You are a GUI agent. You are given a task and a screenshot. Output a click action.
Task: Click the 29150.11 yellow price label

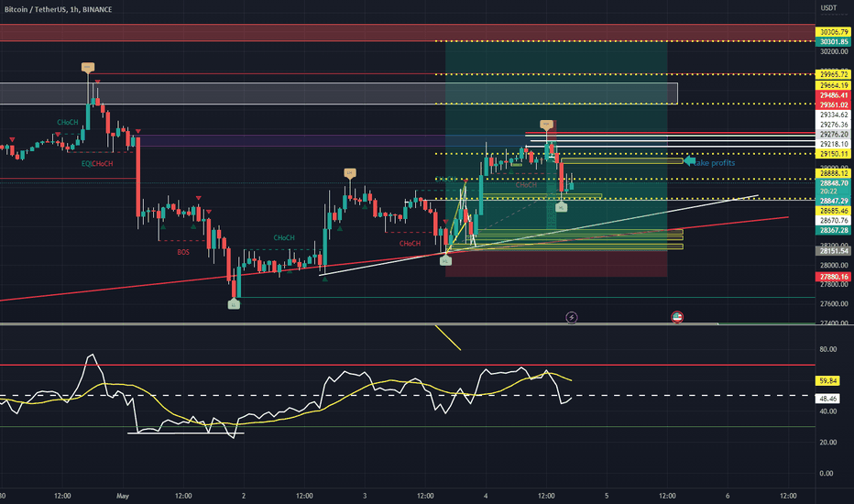click(833, 154)
